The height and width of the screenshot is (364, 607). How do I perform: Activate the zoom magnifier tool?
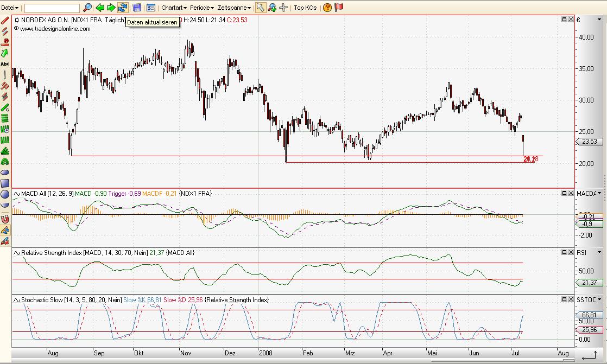click(272, 8)
